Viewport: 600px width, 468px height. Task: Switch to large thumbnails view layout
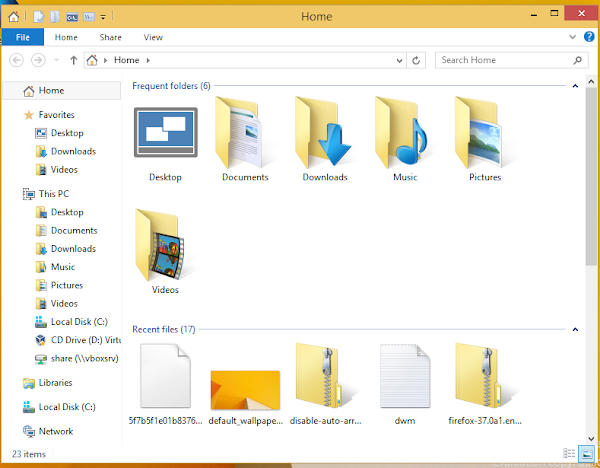tap(587, 453)
